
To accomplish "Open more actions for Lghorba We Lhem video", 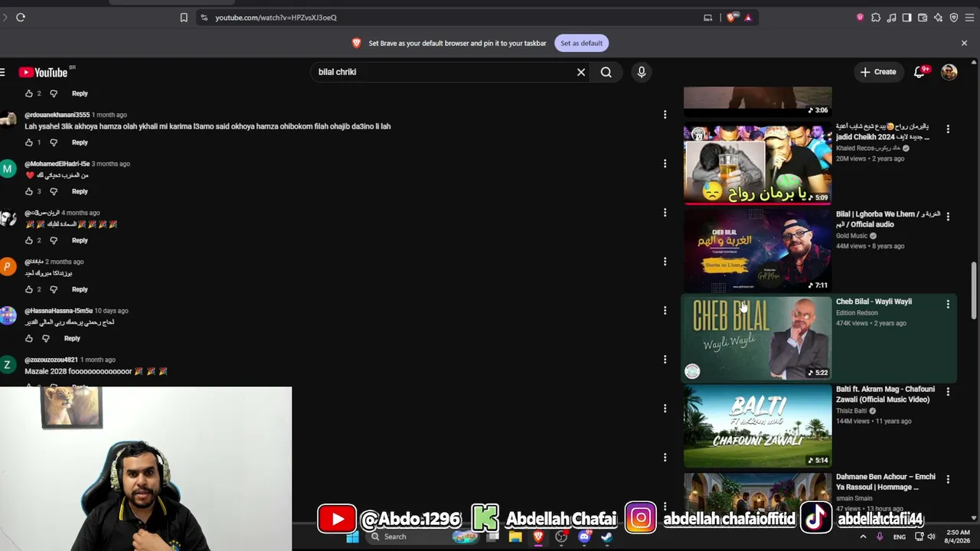I will (948, 217).
